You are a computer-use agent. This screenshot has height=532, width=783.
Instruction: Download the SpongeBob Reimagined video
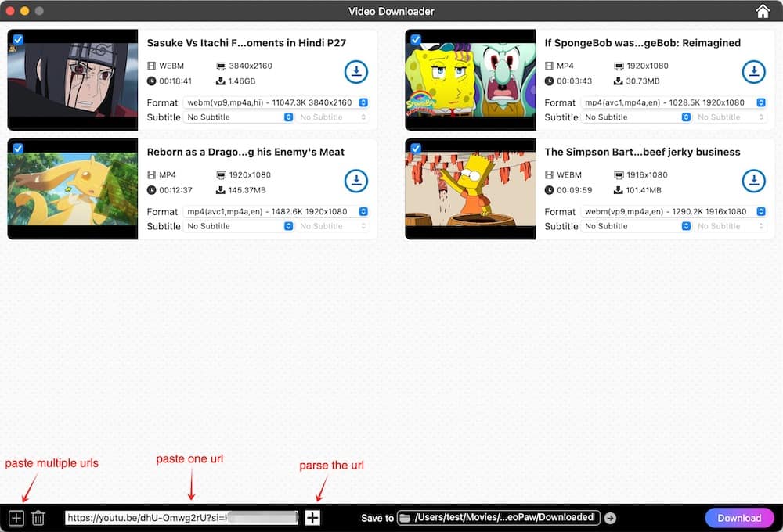[754, 72]
